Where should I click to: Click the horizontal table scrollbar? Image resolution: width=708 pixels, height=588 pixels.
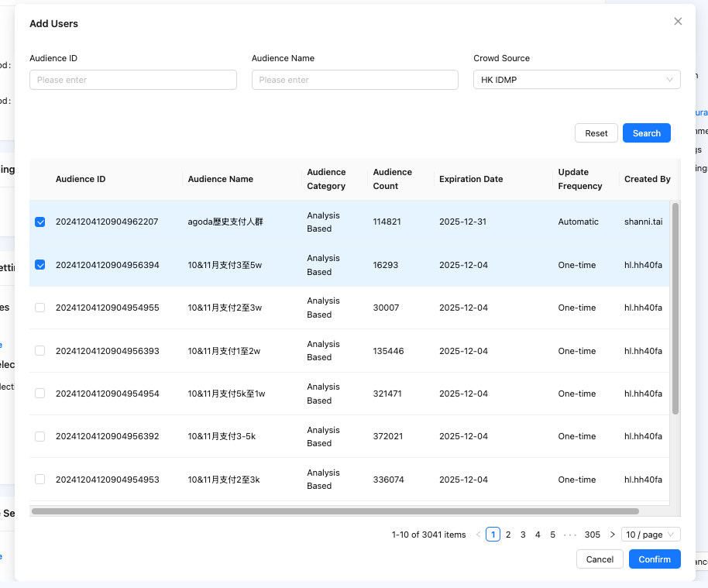tap(335, 511)
